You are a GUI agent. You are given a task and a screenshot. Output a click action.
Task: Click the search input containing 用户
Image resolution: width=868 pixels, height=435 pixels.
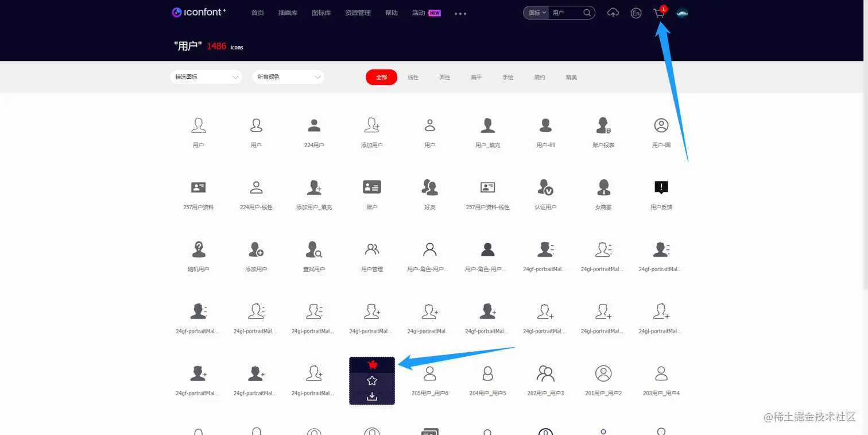(566, 13)
